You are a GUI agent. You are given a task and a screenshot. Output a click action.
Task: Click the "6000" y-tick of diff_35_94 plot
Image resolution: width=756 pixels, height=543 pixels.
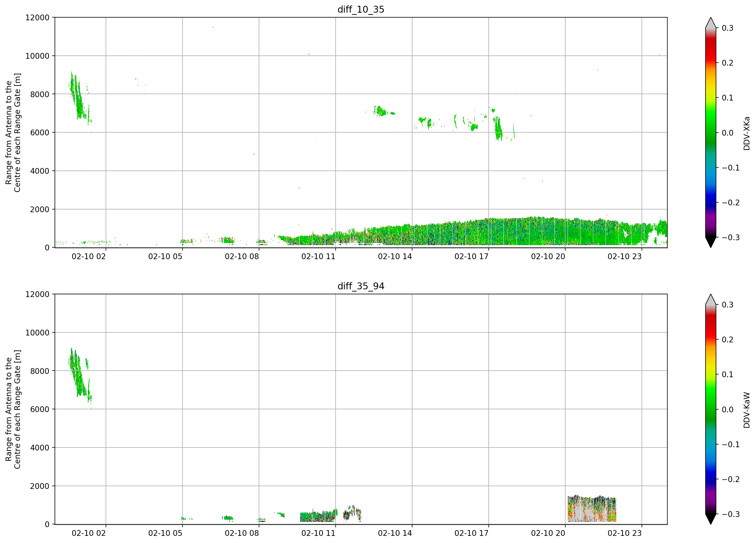click(40, 410)
